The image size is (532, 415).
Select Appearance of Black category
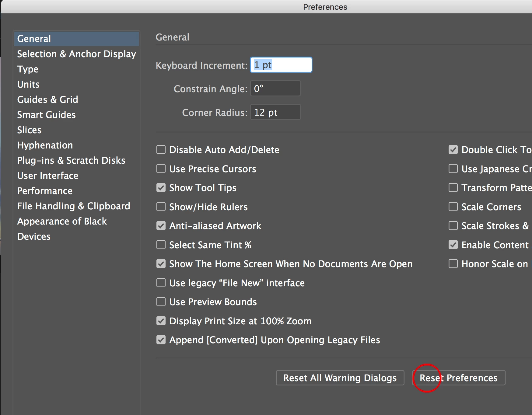tap(62, 221)
